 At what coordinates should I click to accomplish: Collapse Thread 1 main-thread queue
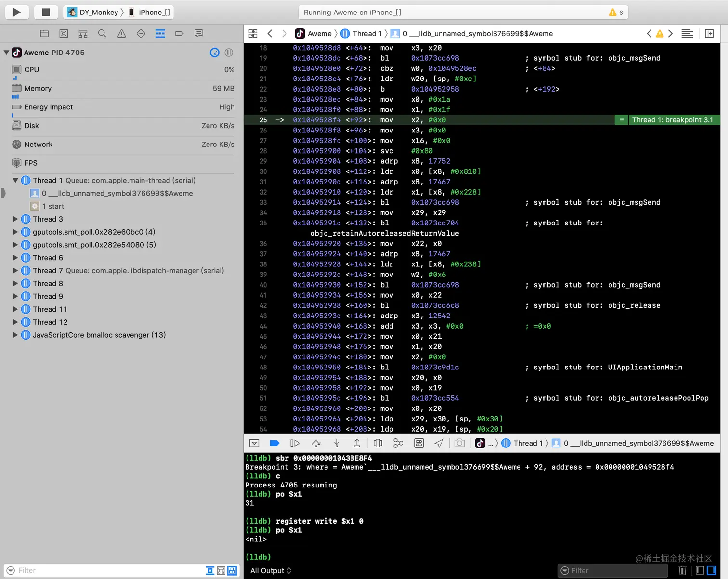tap(15, 181)
